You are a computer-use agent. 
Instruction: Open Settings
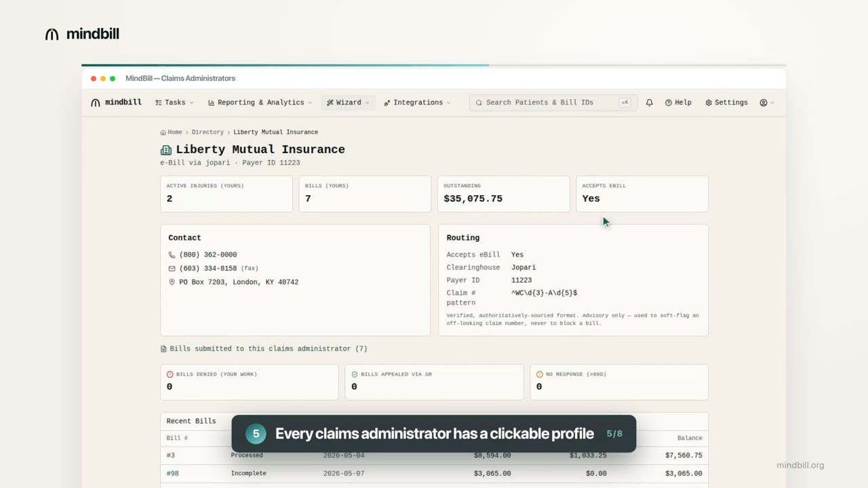pos(726,102)
